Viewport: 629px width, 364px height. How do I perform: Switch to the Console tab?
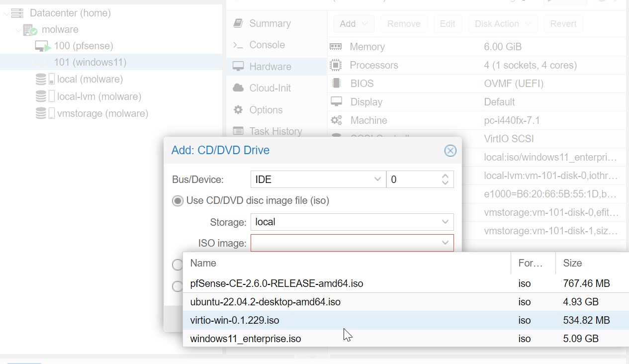pyautogui.click(x=267, y=45)
